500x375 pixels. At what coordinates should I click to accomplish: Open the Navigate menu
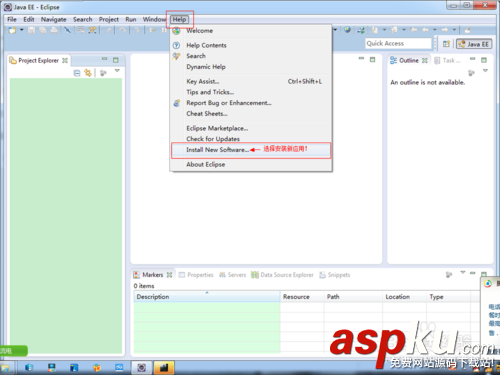(x=54, y=19)
